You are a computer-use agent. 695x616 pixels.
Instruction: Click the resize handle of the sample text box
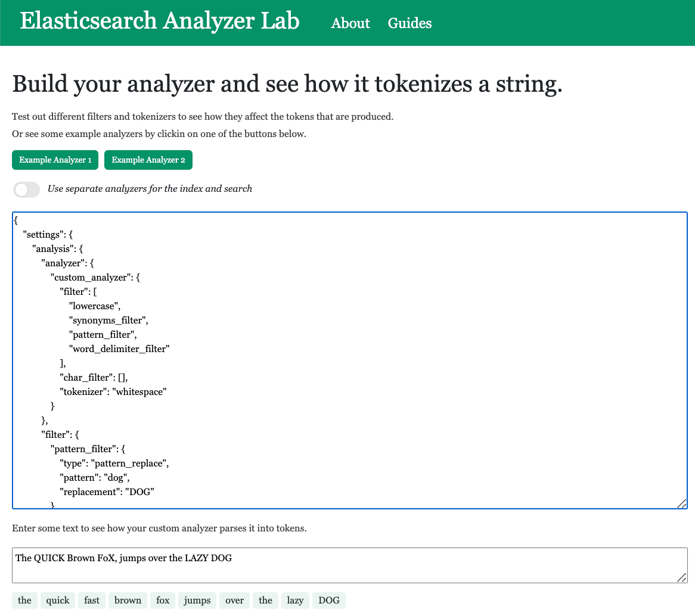click(x=681, y=577)
